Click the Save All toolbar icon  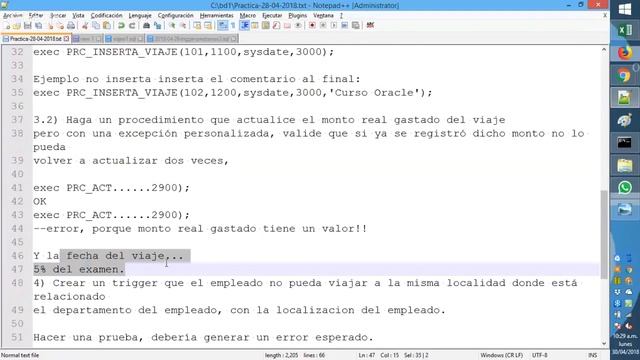(x=38, y=26)
